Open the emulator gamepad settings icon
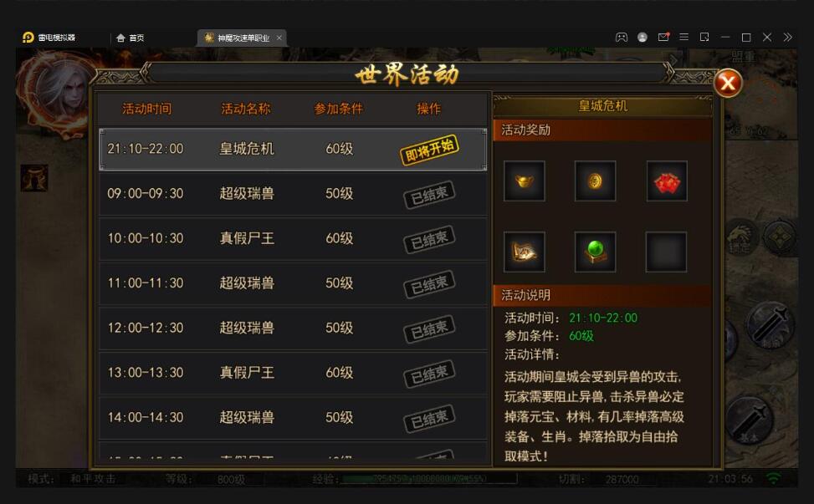The image size is (814, 504). [x=622, y=38]
